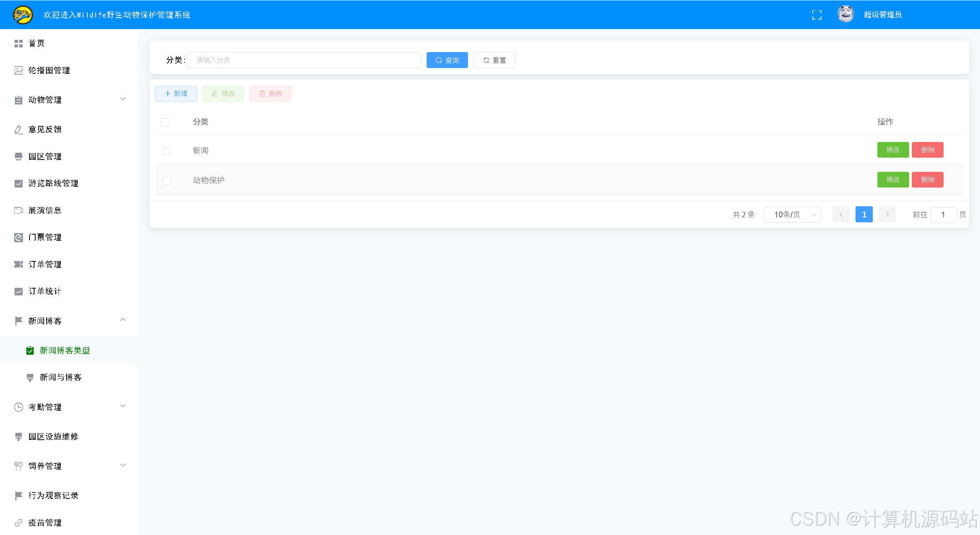Click the 重置 reset button
This screenshot has width=980, height=535.
pos(494,60)
